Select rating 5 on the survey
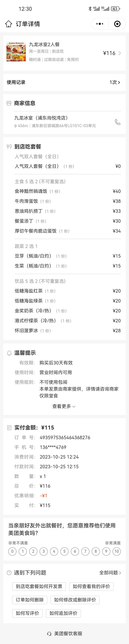The image size is (129, 644). click(64, 551)
